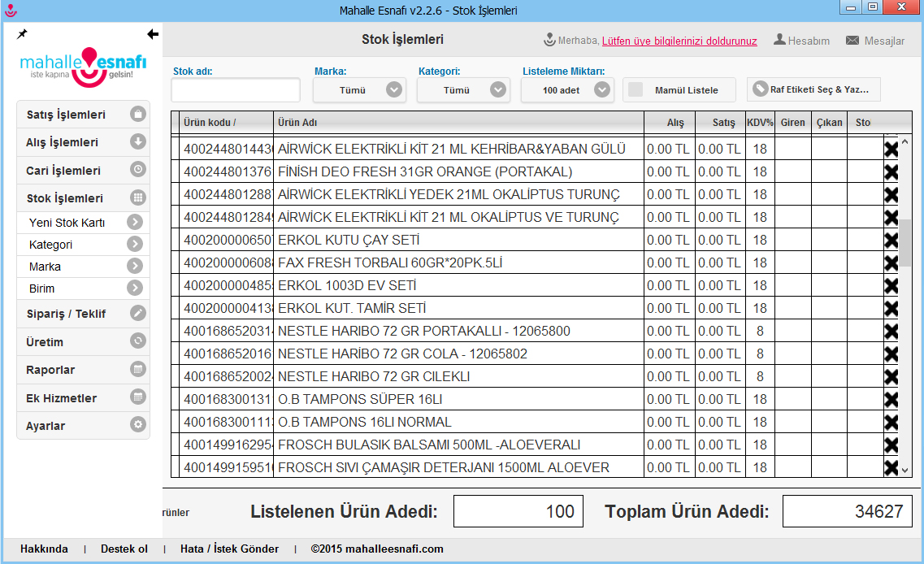
Task: Click the Üretim refresh icon
Action: 138,341
